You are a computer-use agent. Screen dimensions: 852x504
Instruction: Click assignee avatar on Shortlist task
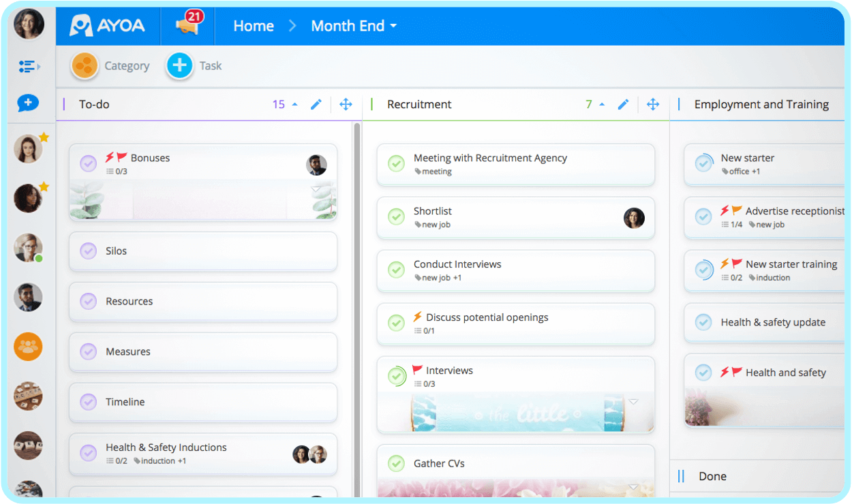tap(634, 218)
